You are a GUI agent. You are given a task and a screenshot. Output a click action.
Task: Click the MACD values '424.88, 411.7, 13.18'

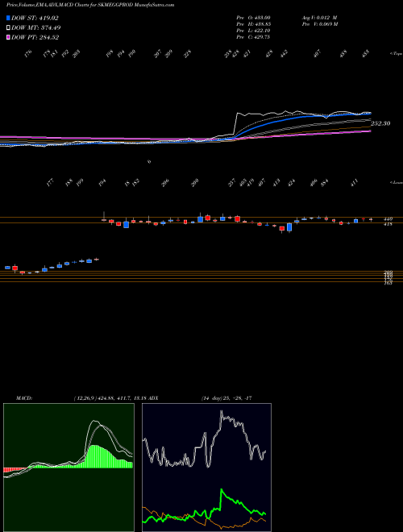tap(123, 398)
